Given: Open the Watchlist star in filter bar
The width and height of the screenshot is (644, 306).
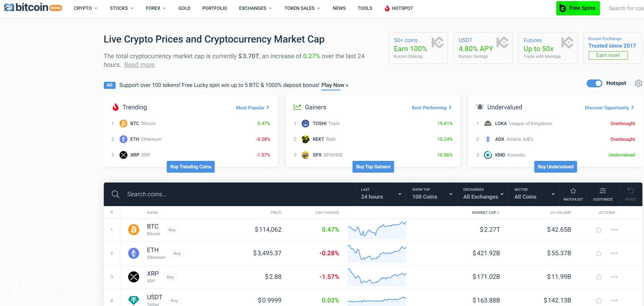Looking at the screenshot, I should click(x=573, y=194).
